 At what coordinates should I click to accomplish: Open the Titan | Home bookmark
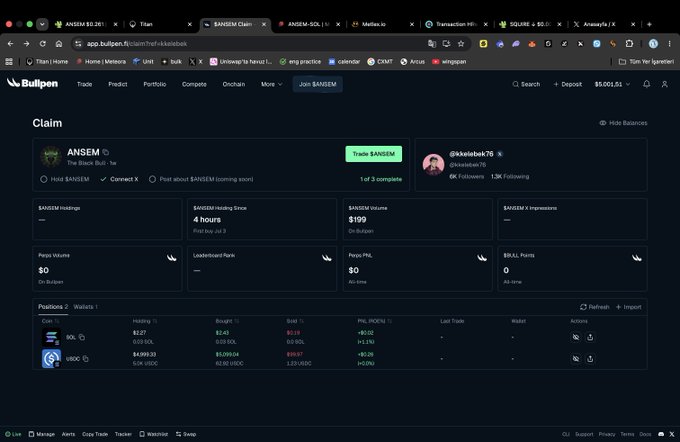[x=47, y=62]
